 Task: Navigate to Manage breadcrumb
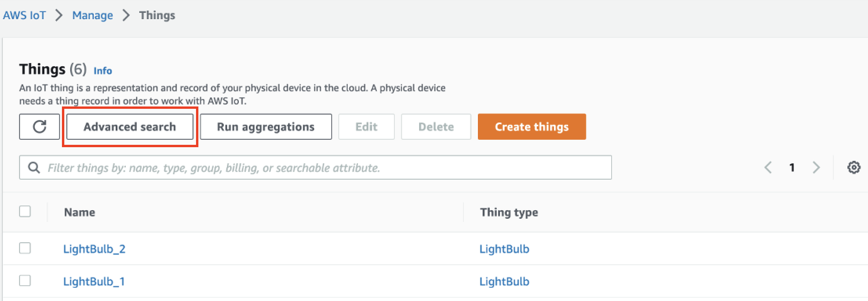pyautogui.click(x=93, y=15)
